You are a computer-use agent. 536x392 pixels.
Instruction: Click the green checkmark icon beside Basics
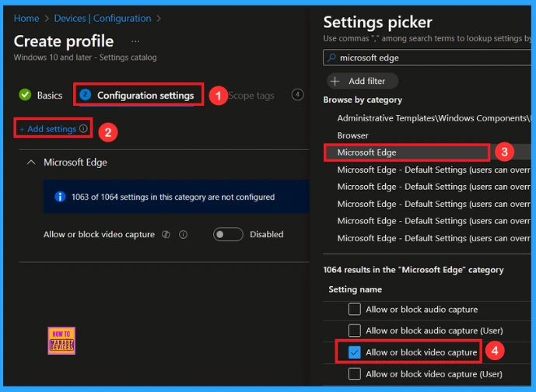[25, 95]
